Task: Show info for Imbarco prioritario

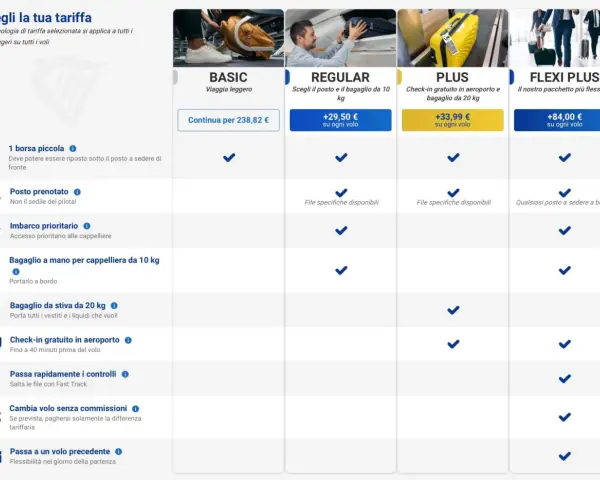Action: (87, 226)
